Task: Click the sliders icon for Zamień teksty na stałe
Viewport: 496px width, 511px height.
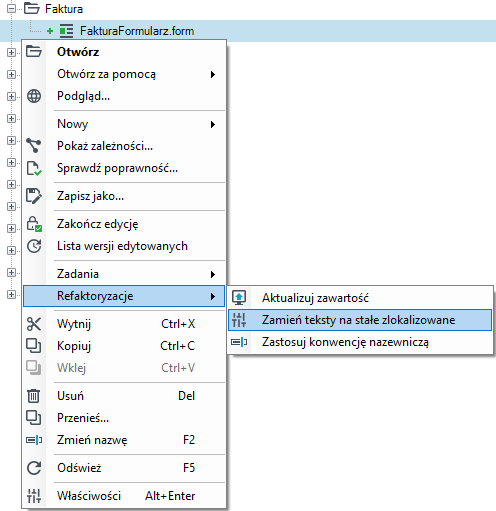Action: [x=239, y=320]
